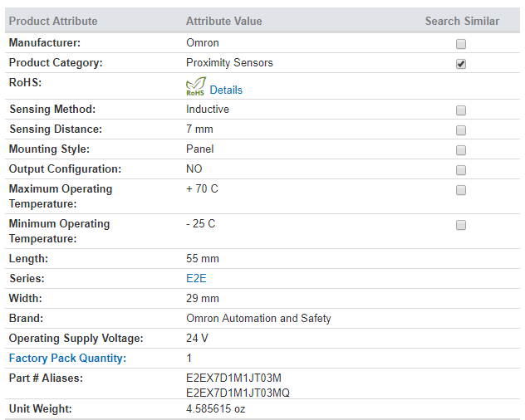Image resolution: width=525 pixels, height=420 pixels.
Task: Check the Output Configuration checkbox
Action: tap(461, 170)
